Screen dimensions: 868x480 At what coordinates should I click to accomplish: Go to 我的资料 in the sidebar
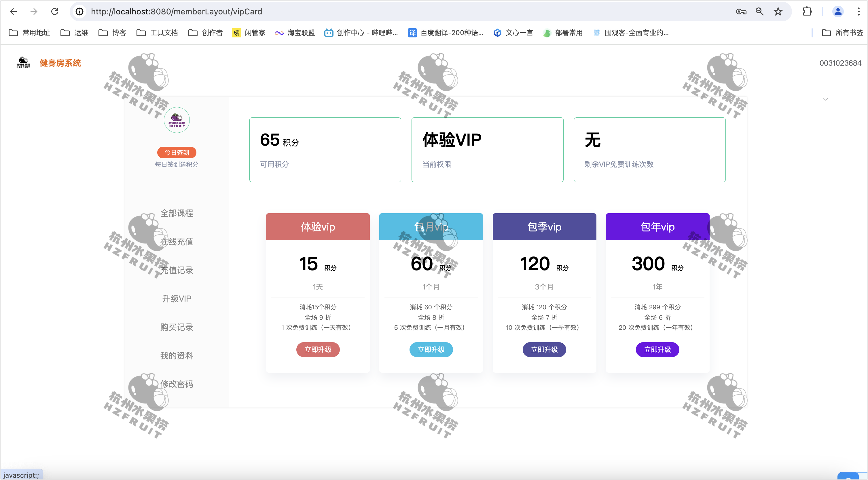[x=177, y=355]
